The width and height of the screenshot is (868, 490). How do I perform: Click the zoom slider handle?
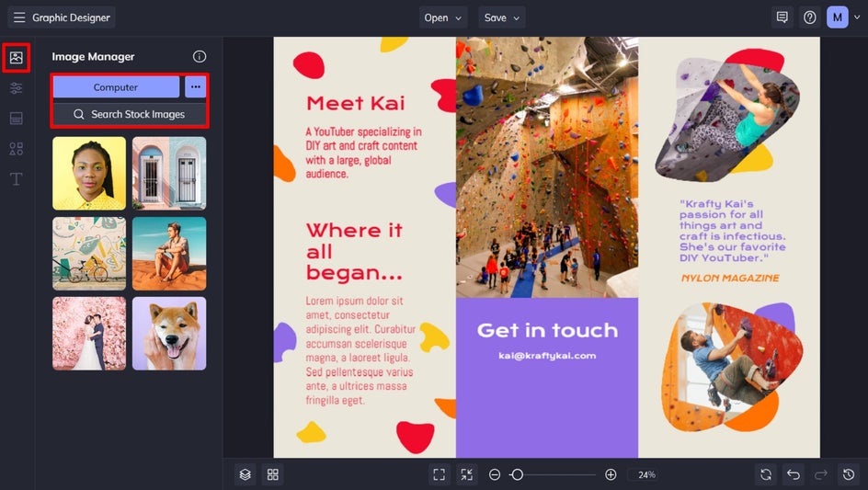(x=517, y=474)
